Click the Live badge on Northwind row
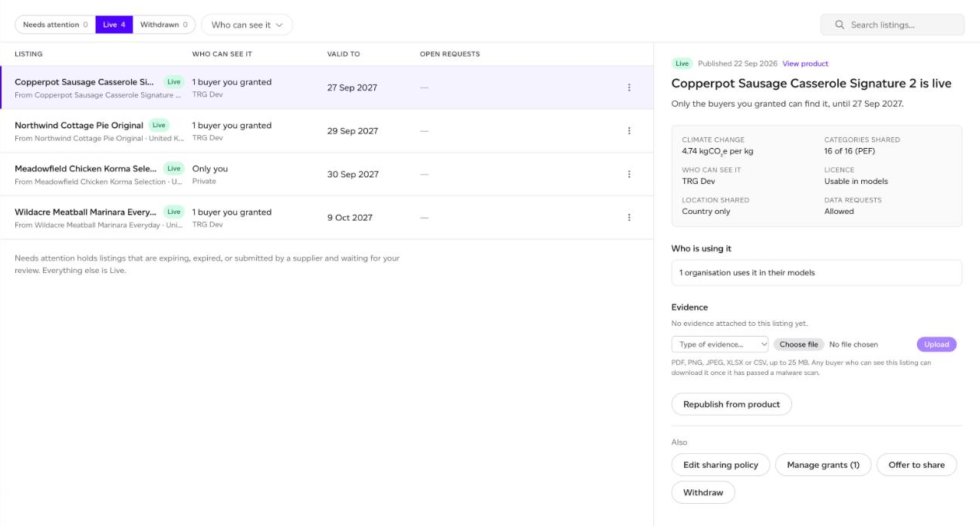Image resolution: width=980 pixels, height=526 pixels. coord(159,125)
